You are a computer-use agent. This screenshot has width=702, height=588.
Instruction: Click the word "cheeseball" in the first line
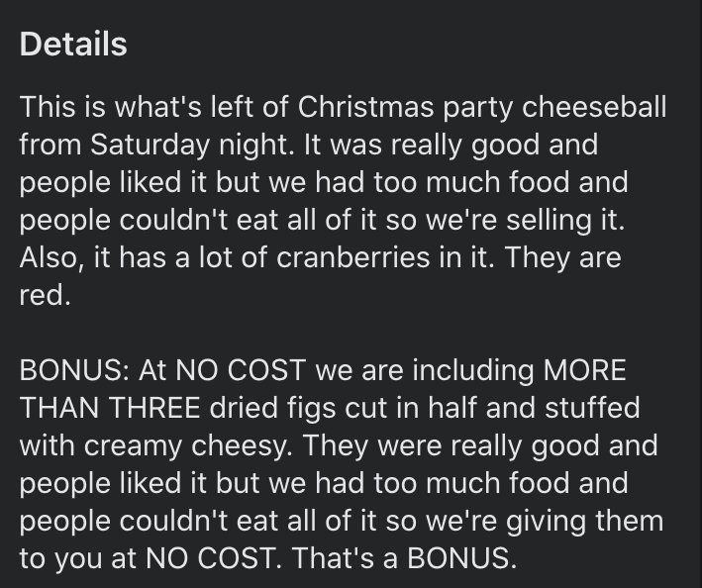point(594,107)
